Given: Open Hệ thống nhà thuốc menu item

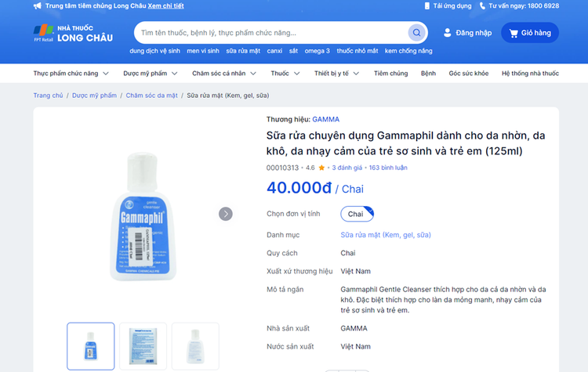Looking at the screenshot, I should 530,74.
